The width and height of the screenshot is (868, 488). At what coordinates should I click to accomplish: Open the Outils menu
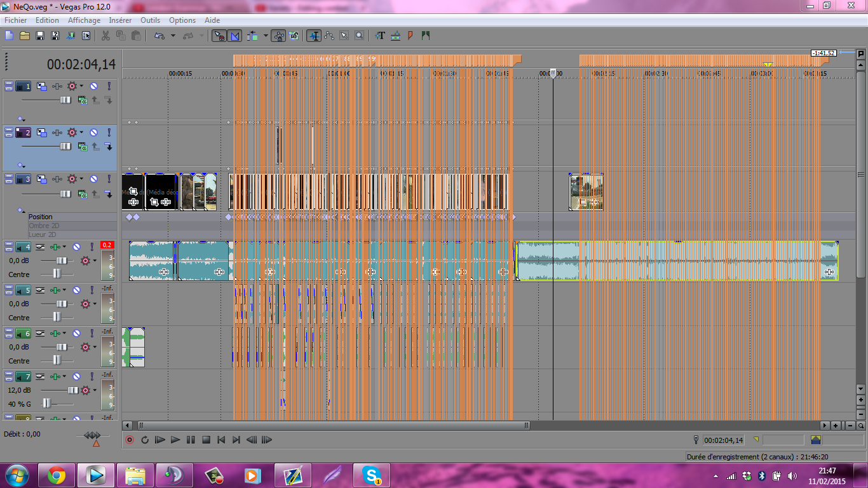[x=151, y=20]
